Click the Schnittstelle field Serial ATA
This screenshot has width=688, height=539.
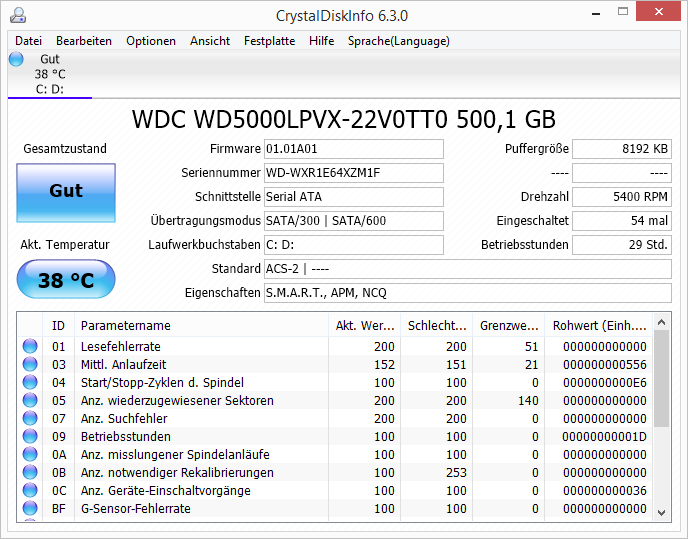[354, 197]
